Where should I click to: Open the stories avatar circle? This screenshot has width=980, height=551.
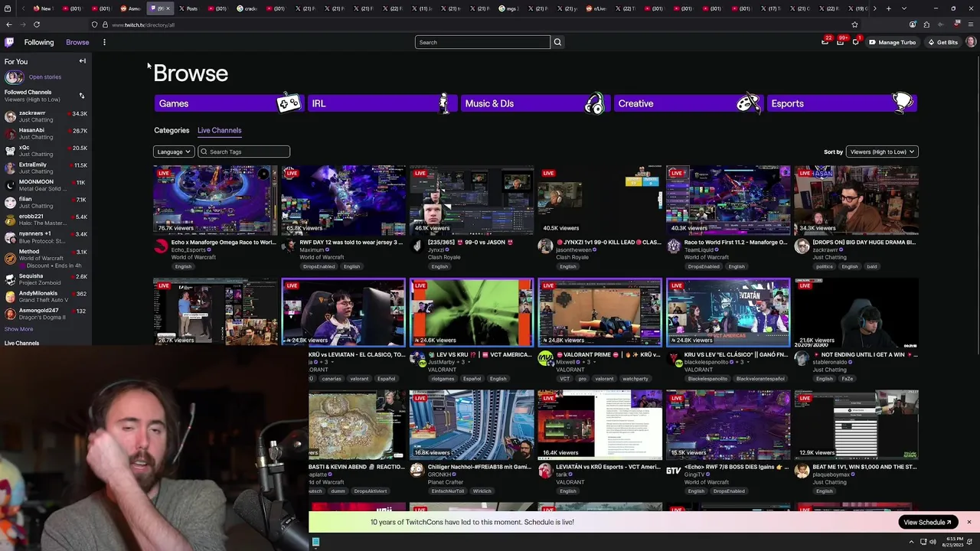click(14, 77)
